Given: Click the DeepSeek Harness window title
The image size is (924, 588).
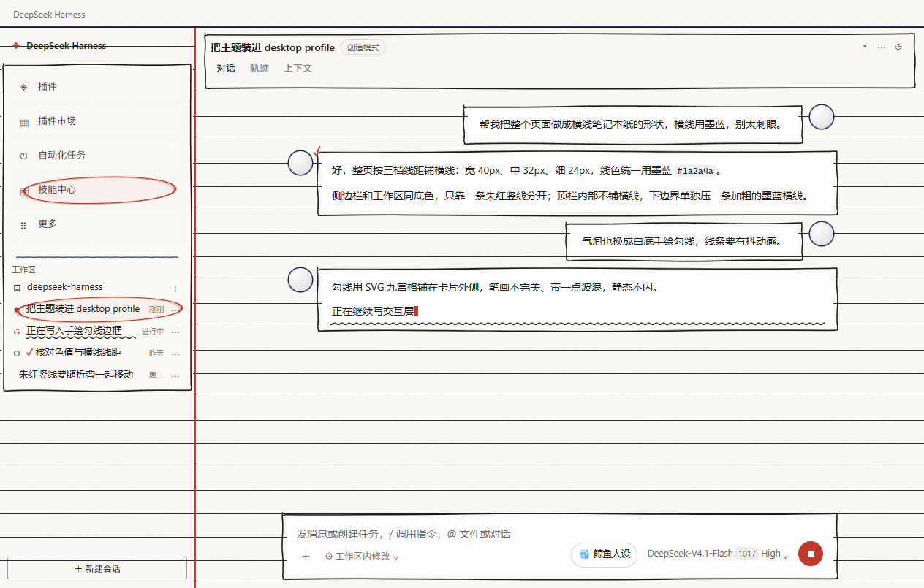Looking at the screenshot, I should pyautogui.click(x=49, y=14).
